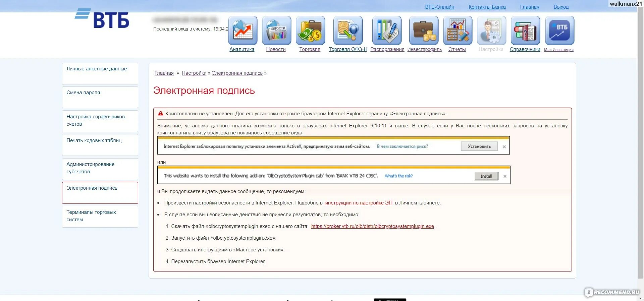Image resolution: width=644 pixels, height=301 pixels.
Task: Click the Торговля ОФЗ-Н text label
Action: pos(348,49)
